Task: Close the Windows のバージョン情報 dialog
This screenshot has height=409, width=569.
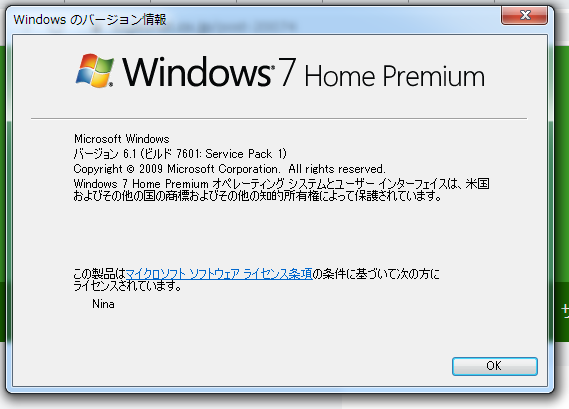Action: (524, 15)
